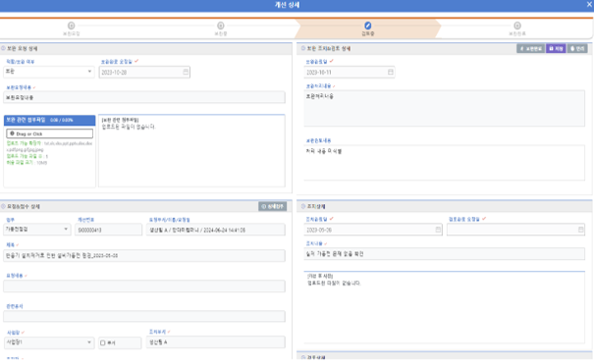Click the field containing 2024-06-24 14:41:06
The image size is (594, 364).
coord(216,230)
